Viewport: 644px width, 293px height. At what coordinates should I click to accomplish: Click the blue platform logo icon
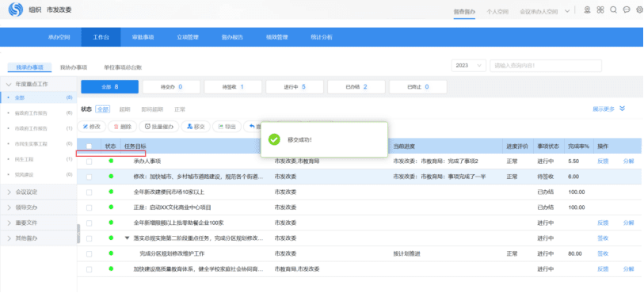pyautogui.click(x=16, y=10)
